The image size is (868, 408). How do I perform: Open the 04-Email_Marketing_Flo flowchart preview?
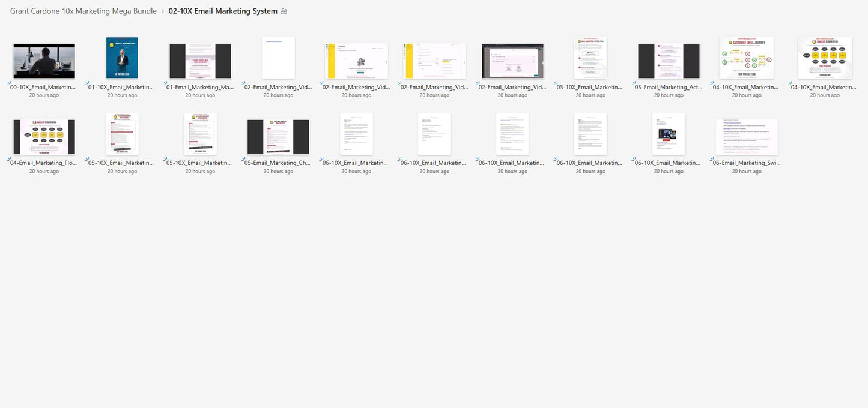[44, 134]
